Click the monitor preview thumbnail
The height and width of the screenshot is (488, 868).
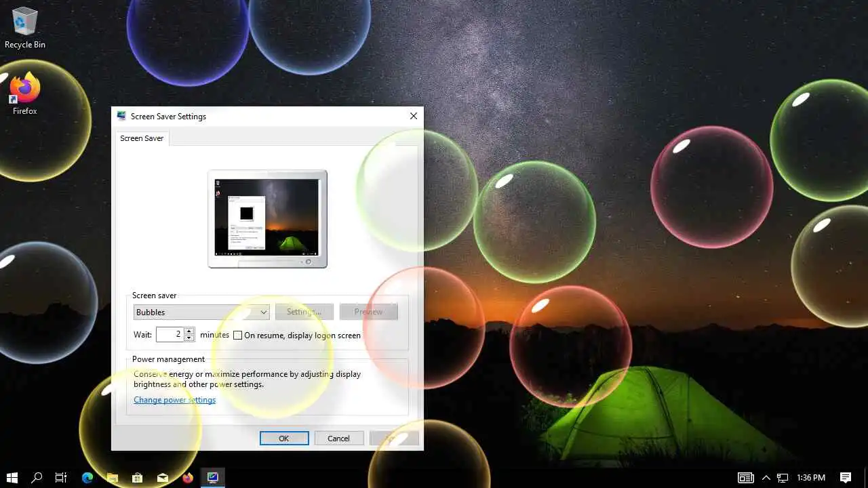point(267,218)
